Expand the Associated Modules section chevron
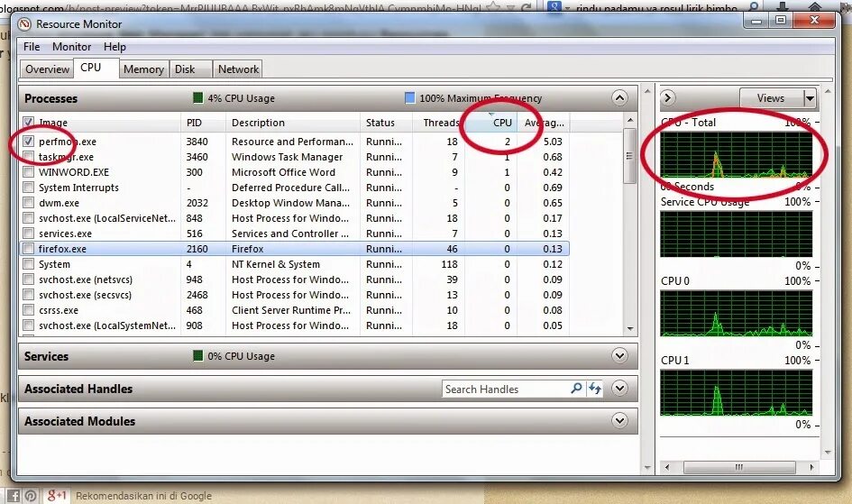This screenshot has width=852, height=504. coord(619,420)
